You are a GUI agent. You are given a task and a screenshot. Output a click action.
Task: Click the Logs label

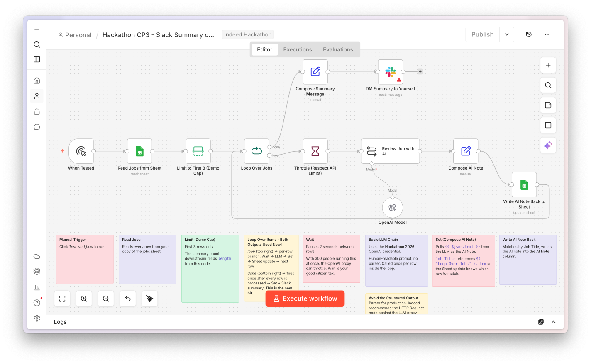tap(60, 322)
